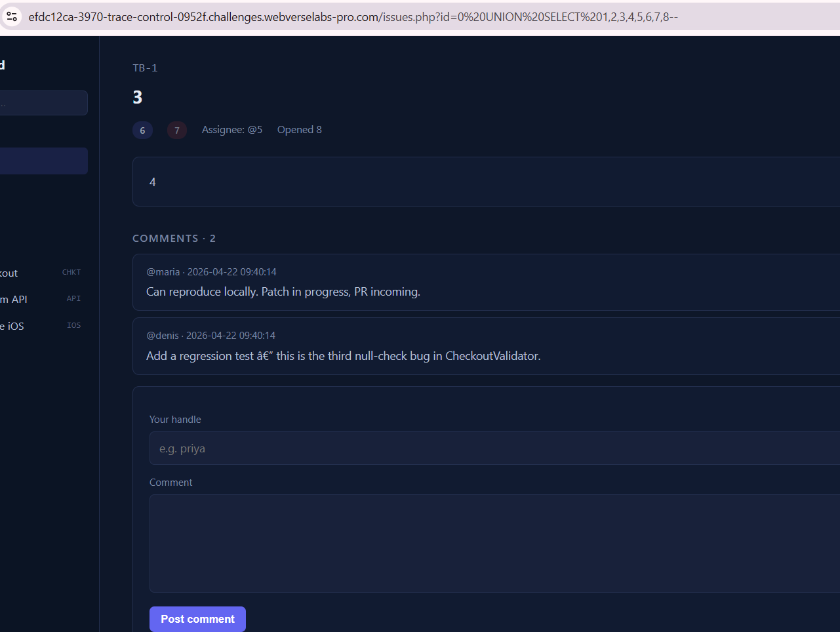The height and width of the screenshot is (632, 840).
Task: Open the sidebar project ending in 'm API'
Action: [14, 299]
